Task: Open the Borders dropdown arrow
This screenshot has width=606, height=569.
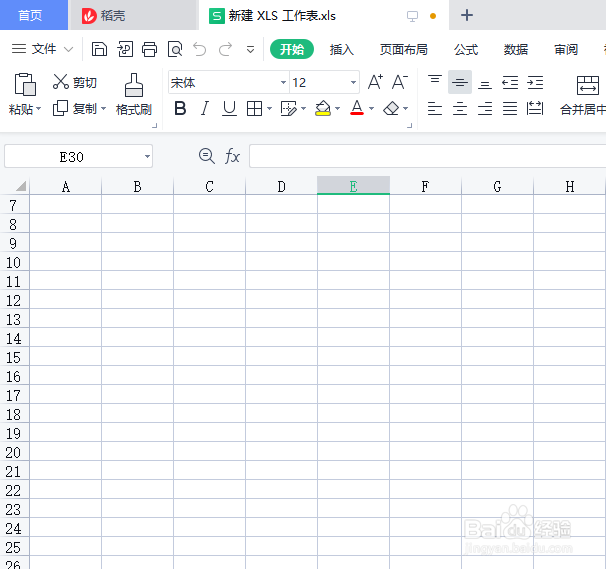Action: (x=269, y=109)
